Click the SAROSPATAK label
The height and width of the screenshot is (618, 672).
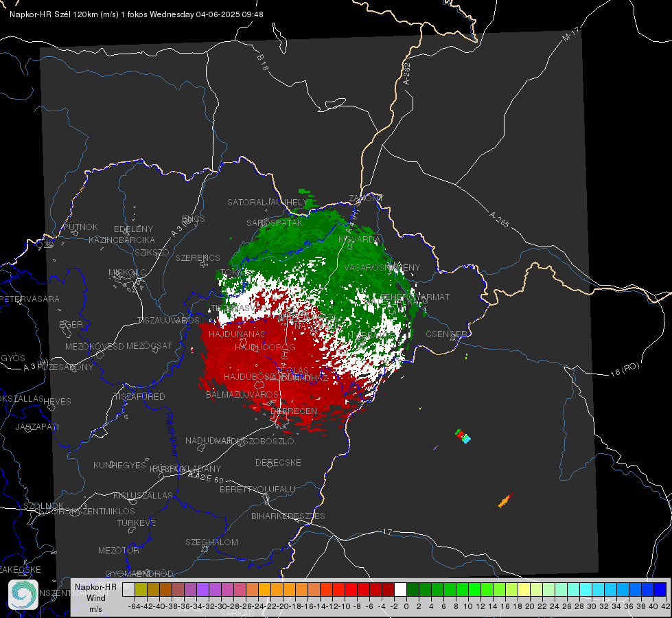275,223
